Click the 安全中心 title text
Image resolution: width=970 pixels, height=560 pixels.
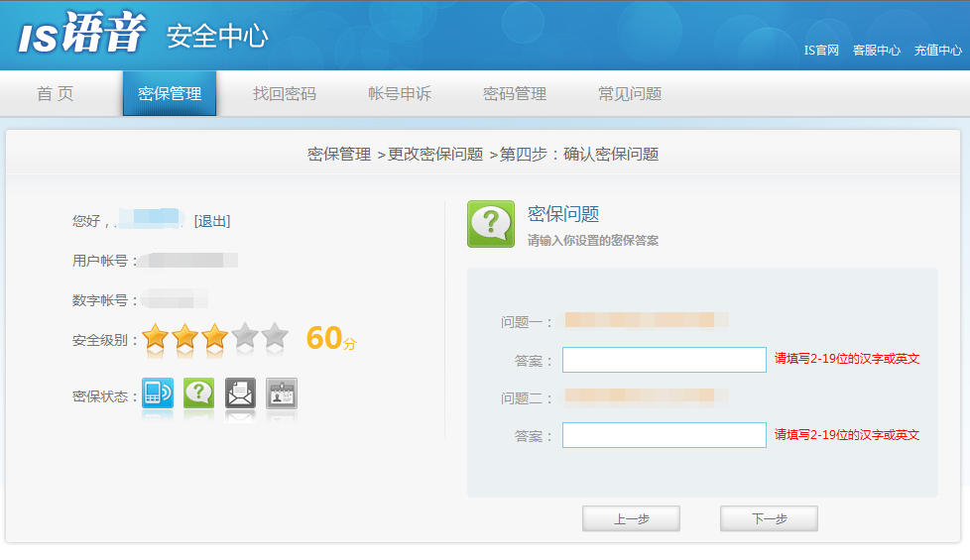(217, 36)
